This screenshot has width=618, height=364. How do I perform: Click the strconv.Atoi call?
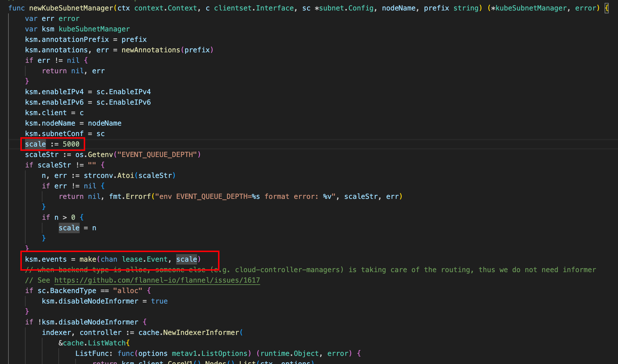pyautogui.click(x=109, y=176)
